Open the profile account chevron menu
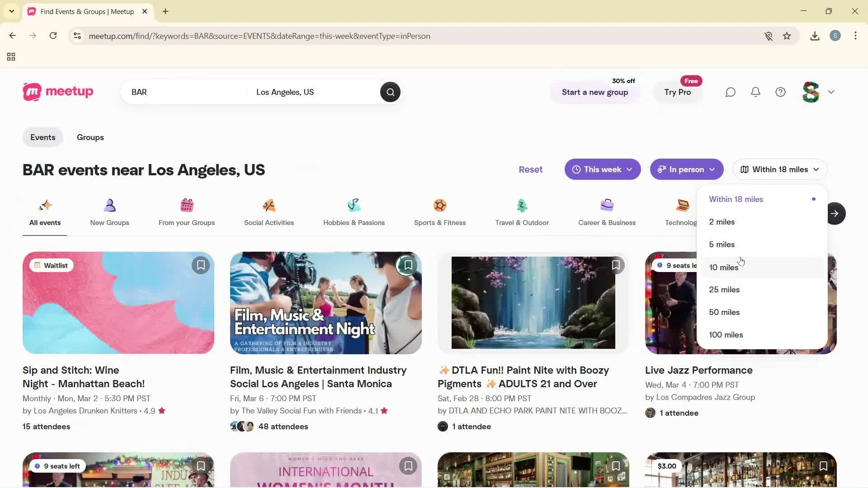This screenshot has height=488, width=868. click(831, 92)
